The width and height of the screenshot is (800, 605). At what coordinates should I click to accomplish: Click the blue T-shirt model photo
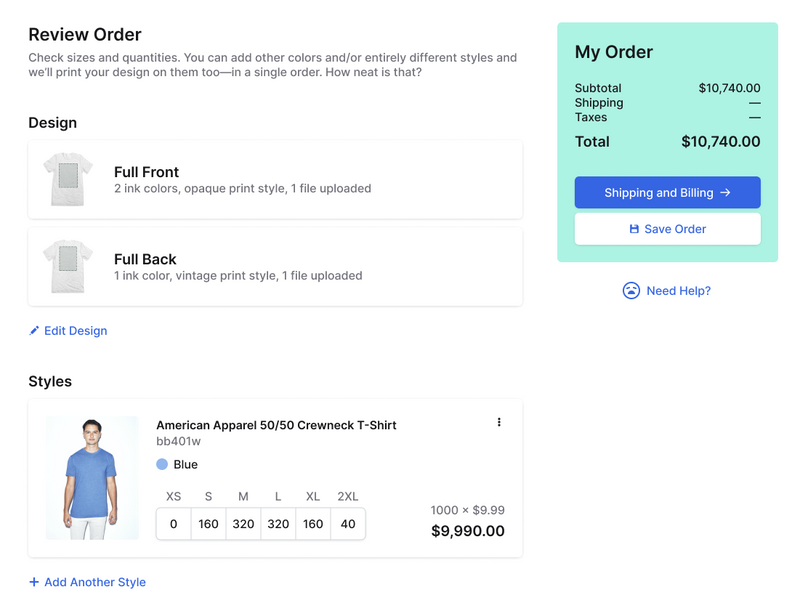tap(92, 478)
